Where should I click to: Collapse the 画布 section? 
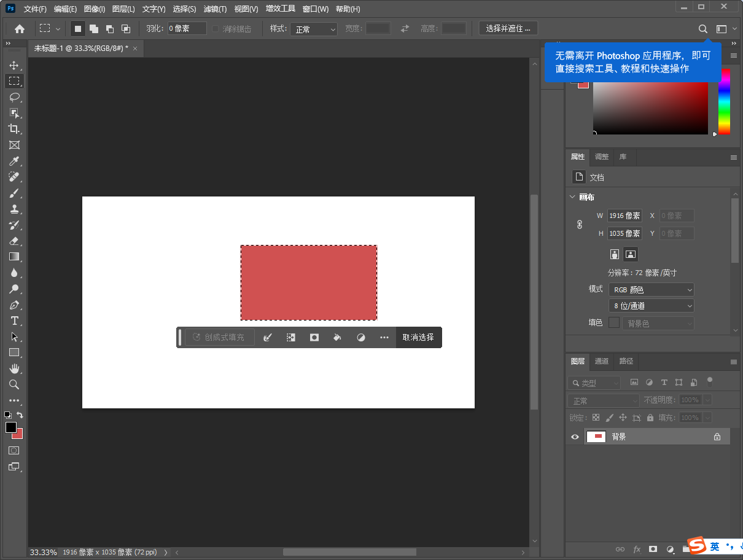572,197
